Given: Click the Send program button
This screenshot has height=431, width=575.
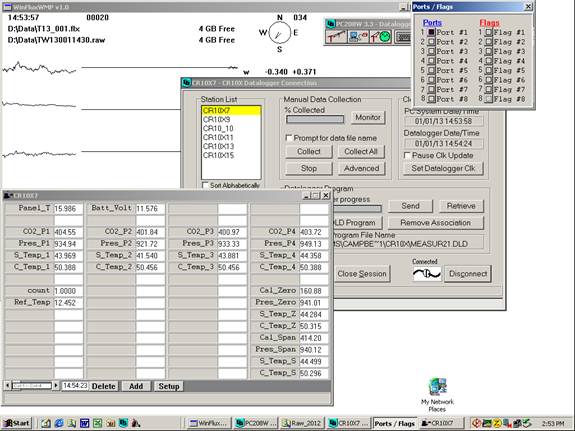Looking at the screenshot, I should [410, 206].
